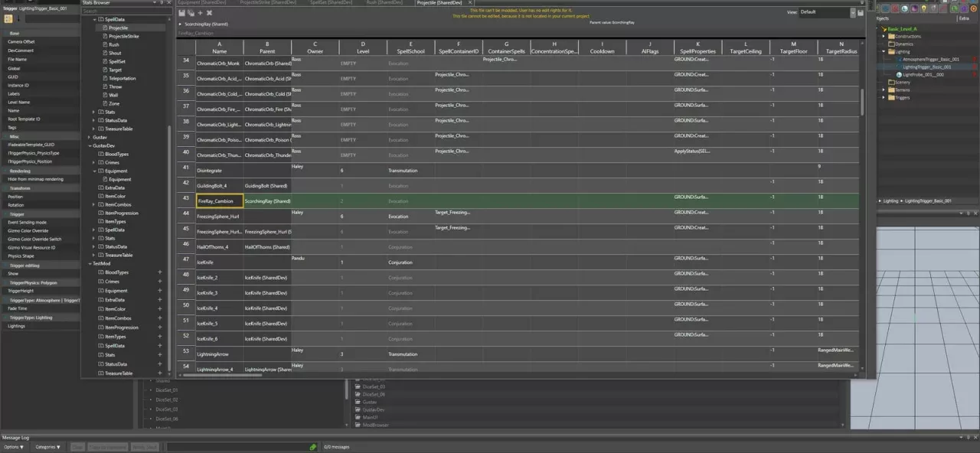980x453 pixels.
Task: Click the save icon in the stats editor toolbar
Action: (x=181, y=13)
